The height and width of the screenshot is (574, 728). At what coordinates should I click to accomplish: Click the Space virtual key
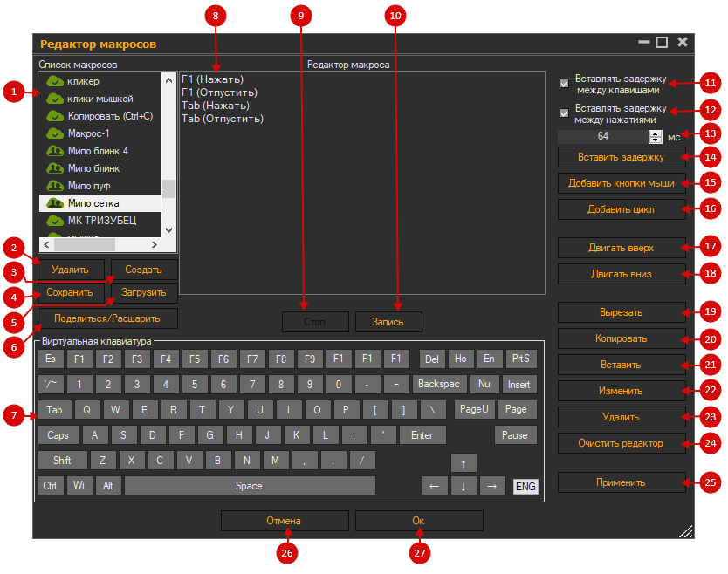[250, 486]
